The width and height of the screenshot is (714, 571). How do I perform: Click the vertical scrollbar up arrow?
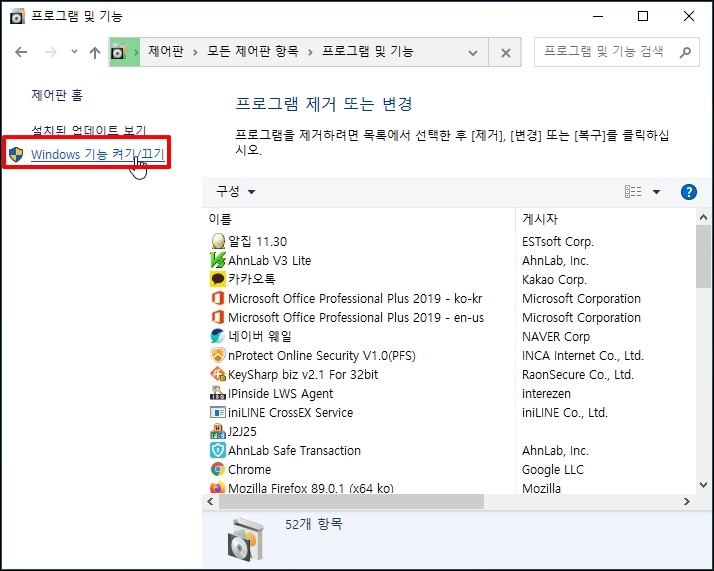click(x=703, y=218)
